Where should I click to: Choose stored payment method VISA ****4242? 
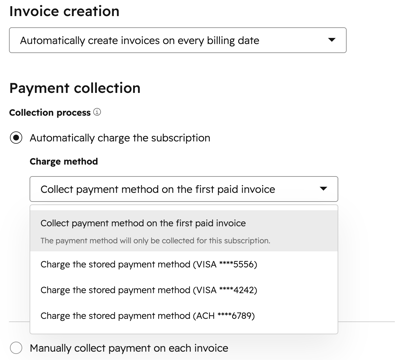(184, 290)
